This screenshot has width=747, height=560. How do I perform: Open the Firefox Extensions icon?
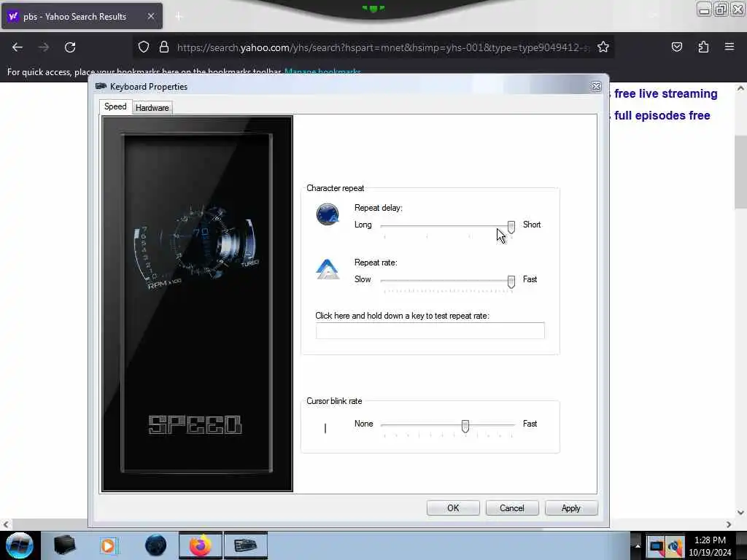pyautogui.click(x=703, y=47)
